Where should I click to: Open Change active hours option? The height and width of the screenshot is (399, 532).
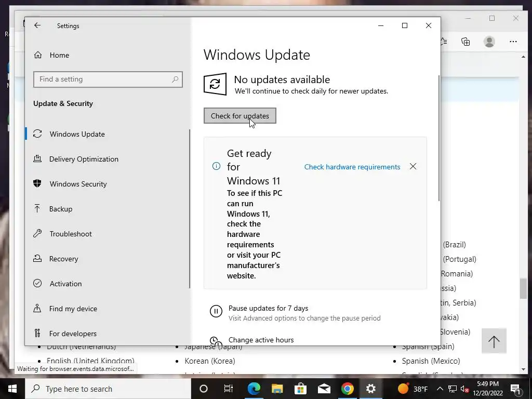coord(261,340)
